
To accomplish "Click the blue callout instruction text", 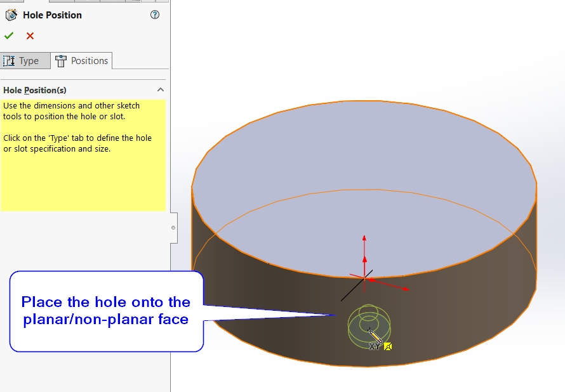I will point(106,310).
